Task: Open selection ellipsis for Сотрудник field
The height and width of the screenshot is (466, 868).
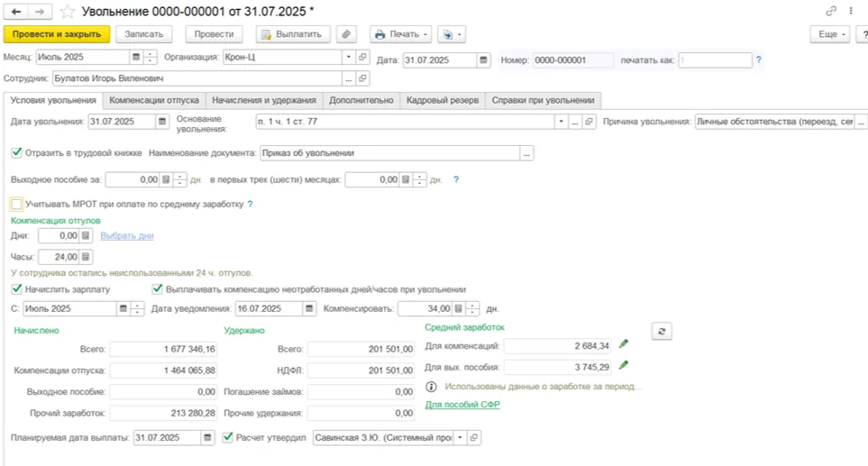Action: [x=348, y=78]
